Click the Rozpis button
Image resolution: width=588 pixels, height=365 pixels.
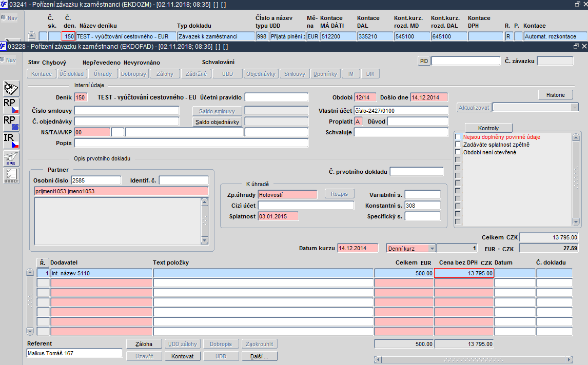(339, 194)
